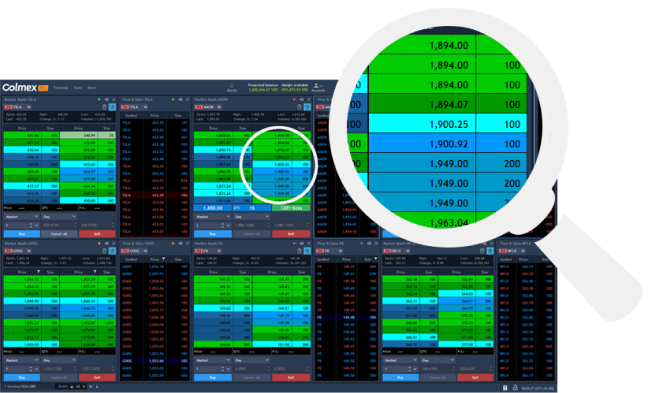Open the Tools menu
The height and width of the screenshot is (393, 652).
[x=78, y=88]
